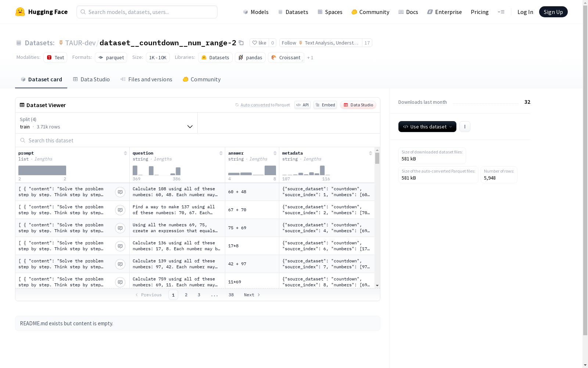Viewport: 588px width, 368px height.
Task: Sort by the question column
Action: pyautogui.click(x=221, y=153)
